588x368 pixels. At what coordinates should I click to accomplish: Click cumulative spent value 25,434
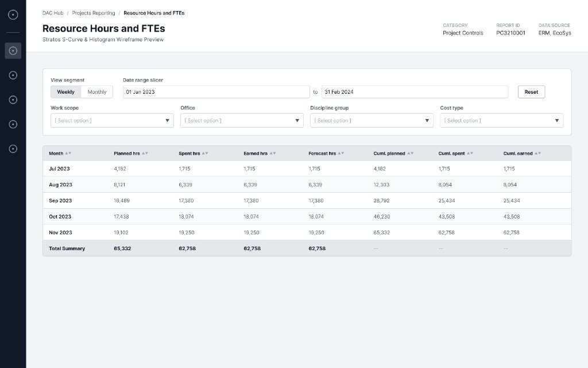(447, 201)
